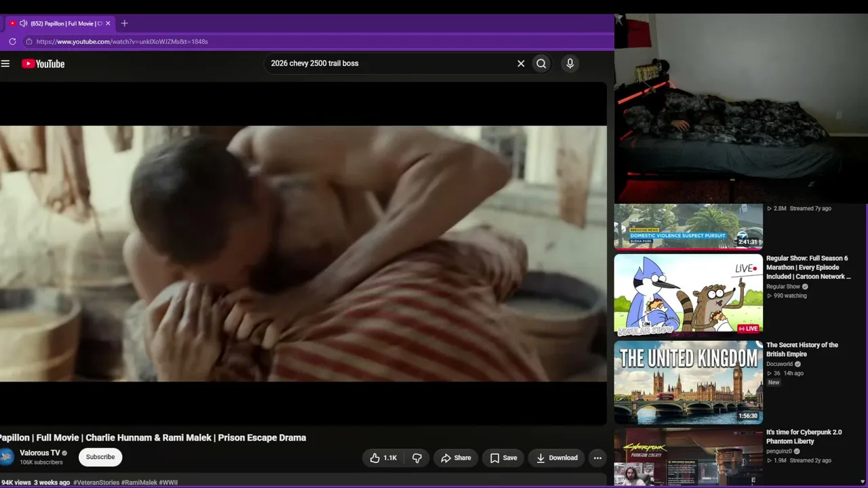Subscribe to Valorous TV
The image size is (868, 488).
pyautogui.click(x=100, y=457)
